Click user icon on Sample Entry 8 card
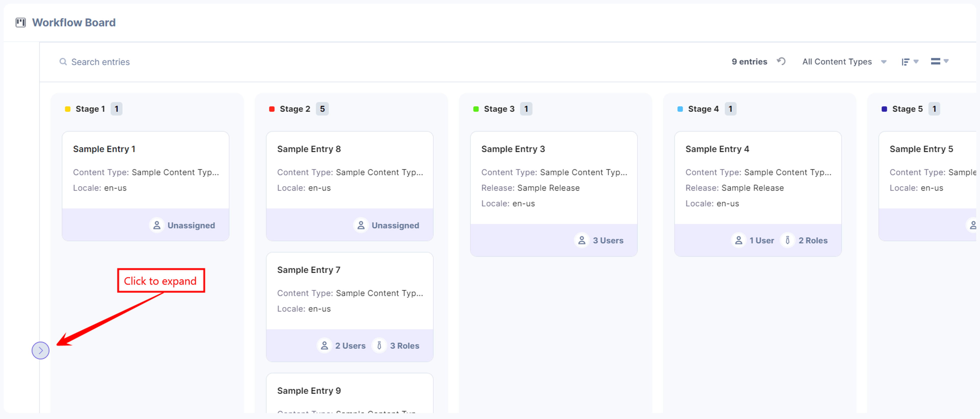 tap(361, 226)
